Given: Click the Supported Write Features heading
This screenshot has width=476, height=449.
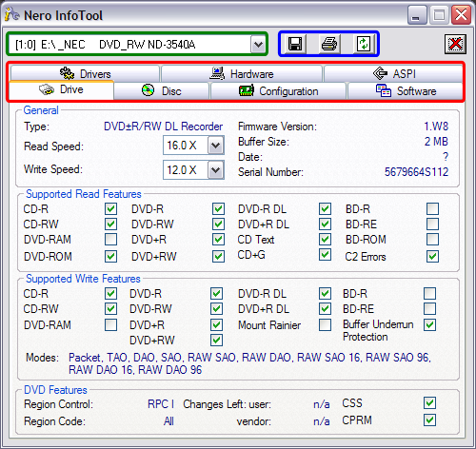Looking at the screenshot, I should click(83, 279).
